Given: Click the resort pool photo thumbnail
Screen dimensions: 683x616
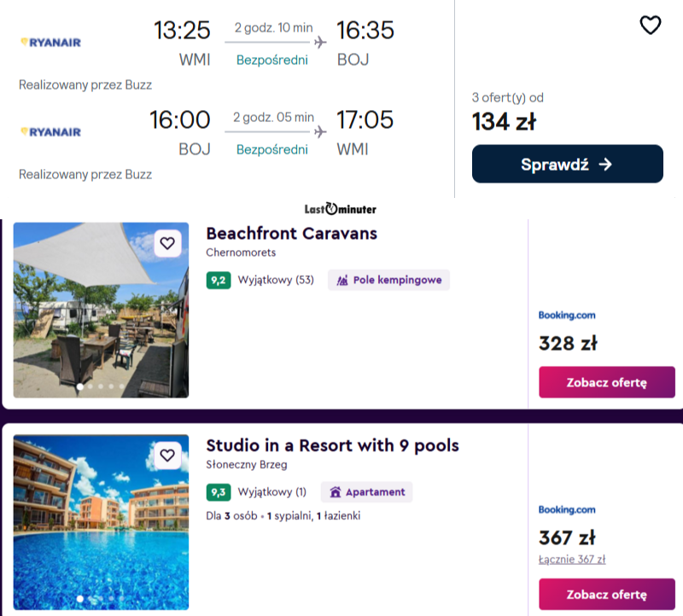Looking at the screenshot, I should click(101, 522).
